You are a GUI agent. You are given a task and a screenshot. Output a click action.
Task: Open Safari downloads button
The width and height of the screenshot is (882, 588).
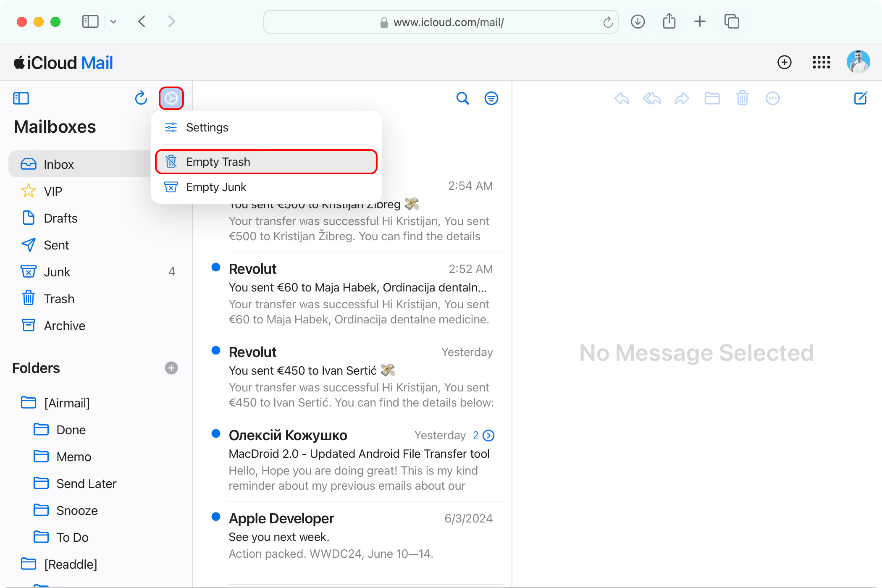(638, 21)
